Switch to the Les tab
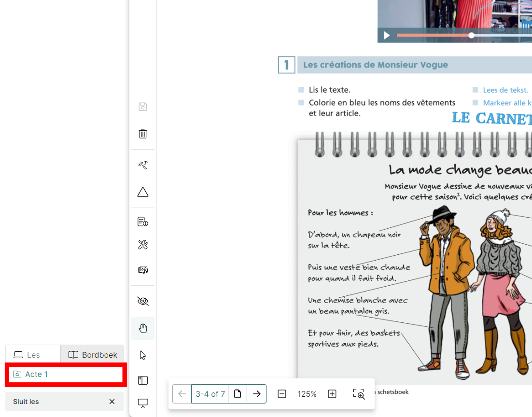The height and width of the screenshot is (417, 532). (x=33, y=355)
